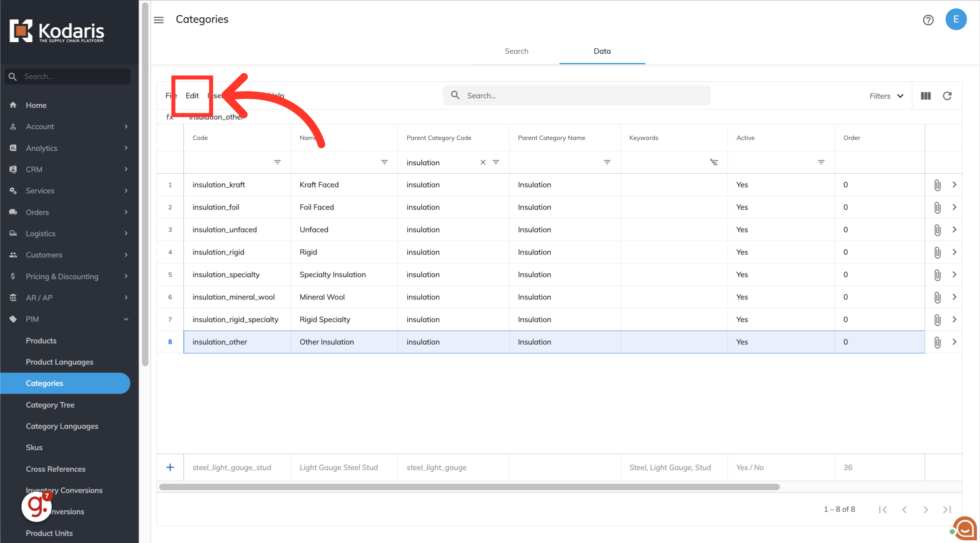
Task: Open the help question mark icon
Action: point(928,20)
